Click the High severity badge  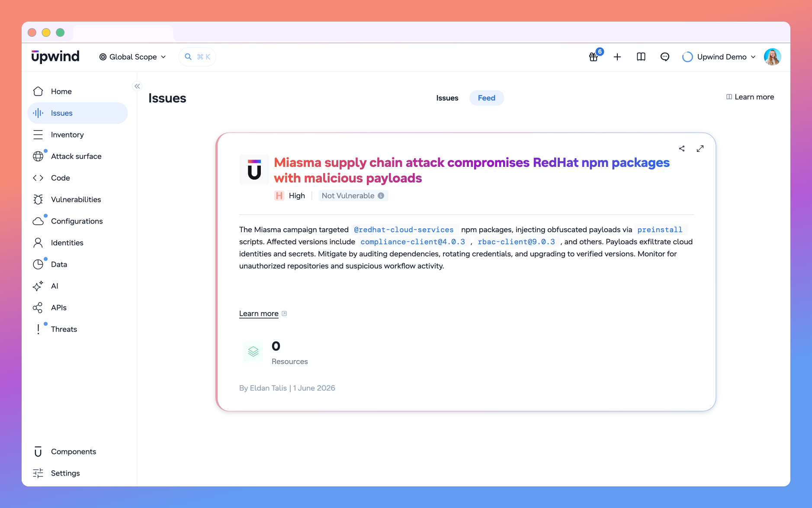point(289,195)
